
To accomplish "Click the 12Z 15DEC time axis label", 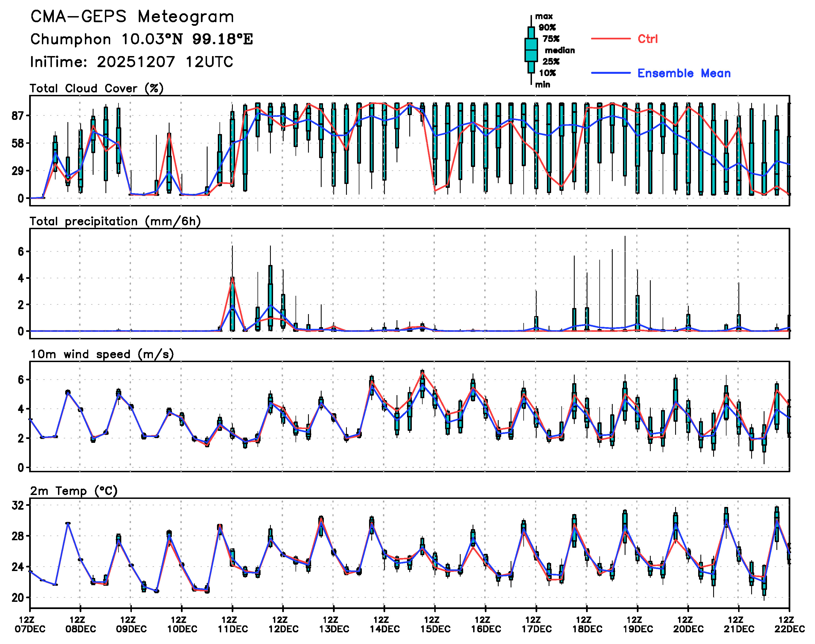I will point(435,624).
